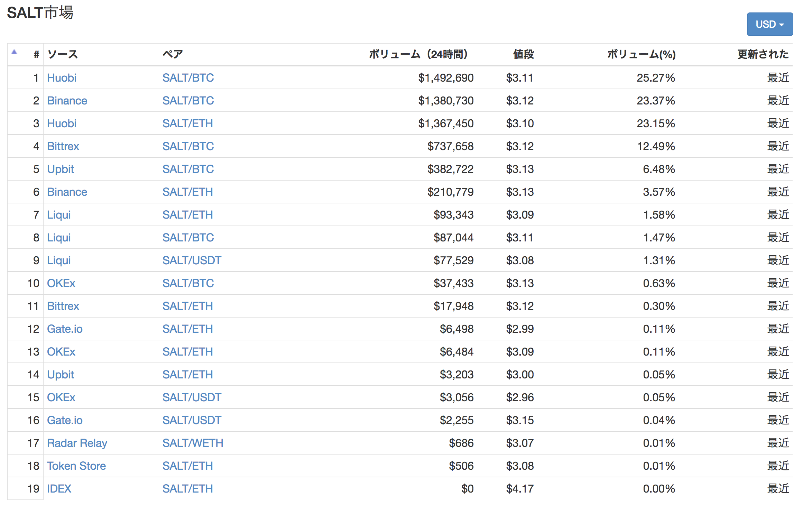This screenshot has height=514, width=812.
Task: Open Upbit link in row 5
Action: tap(61, 169)
